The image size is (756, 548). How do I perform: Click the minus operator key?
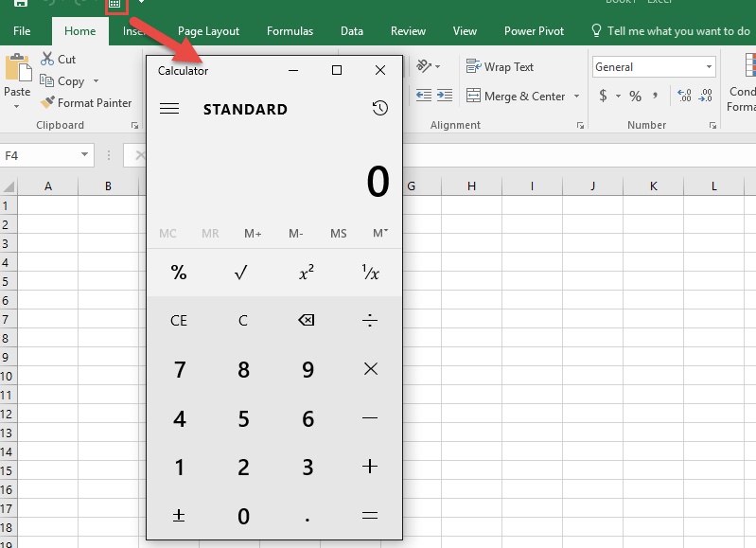pyautogui.click(x=370, y=417)
